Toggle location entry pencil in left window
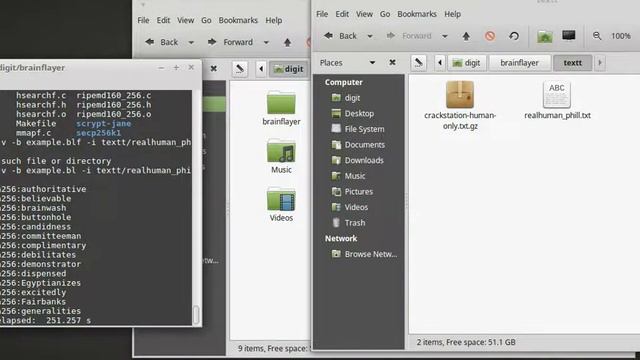This screenshot has height=360, width=640. [x=240, y=69]
